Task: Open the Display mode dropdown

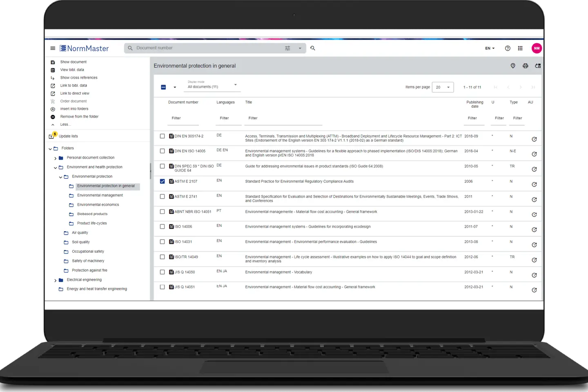Action: 212,86
